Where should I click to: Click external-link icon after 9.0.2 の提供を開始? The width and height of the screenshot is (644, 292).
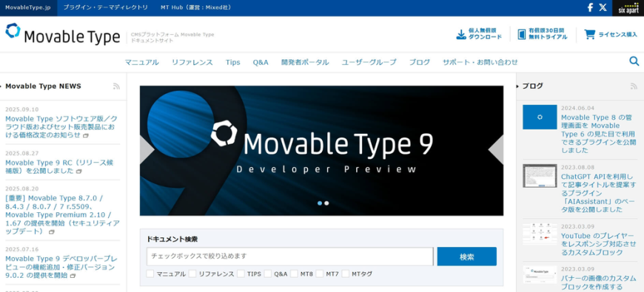(x=73, y=276)
